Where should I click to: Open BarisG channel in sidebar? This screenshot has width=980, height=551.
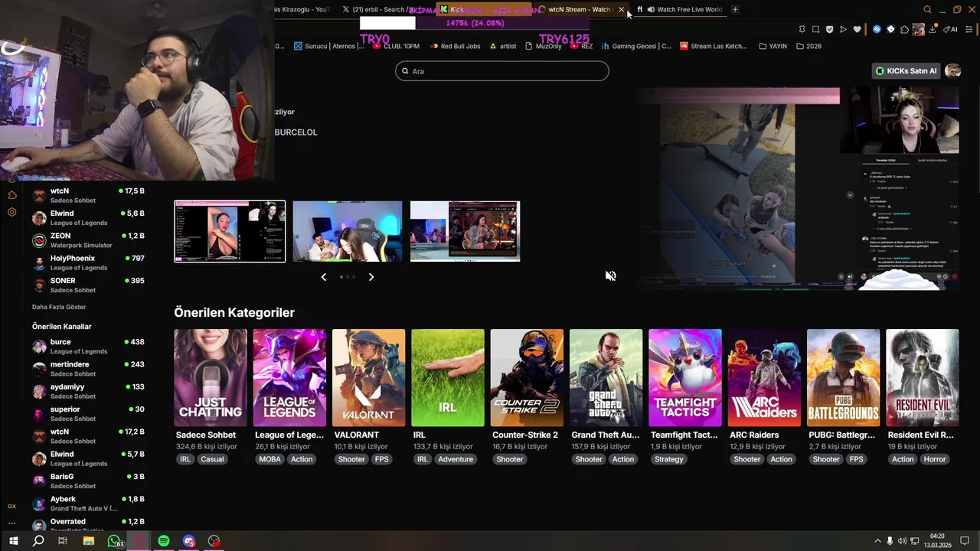88,481
